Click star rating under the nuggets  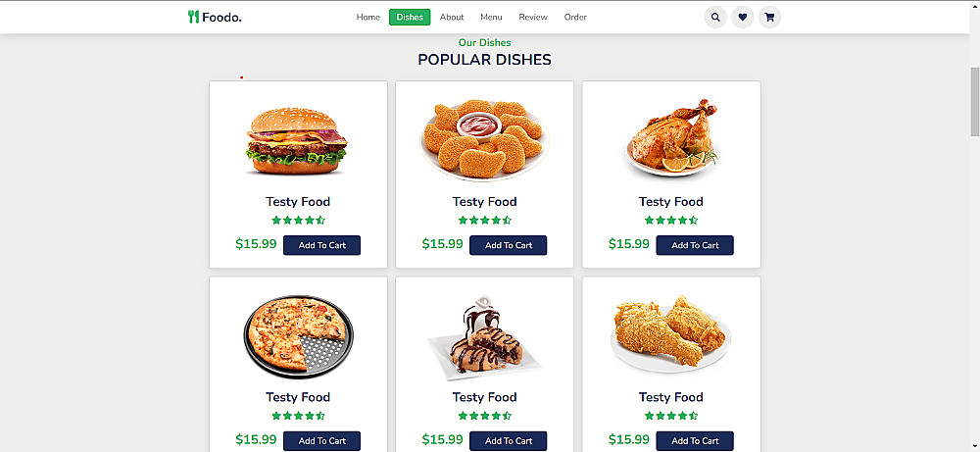coord(485,220)
